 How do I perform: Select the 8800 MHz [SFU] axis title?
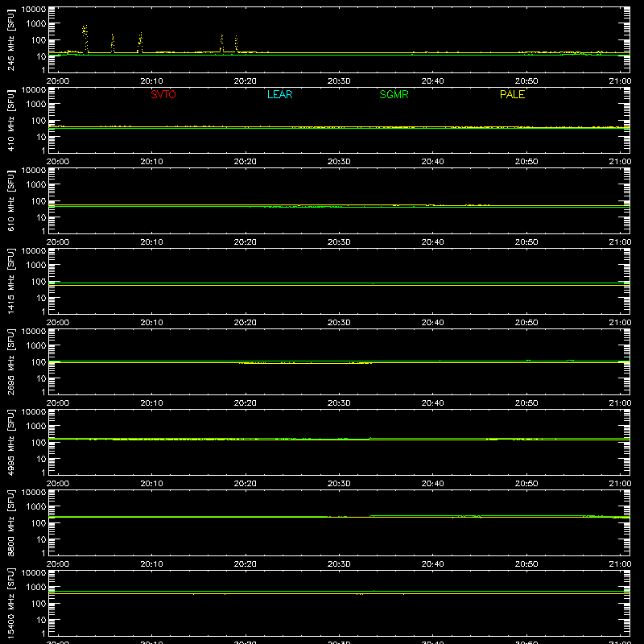coord(10,522)
